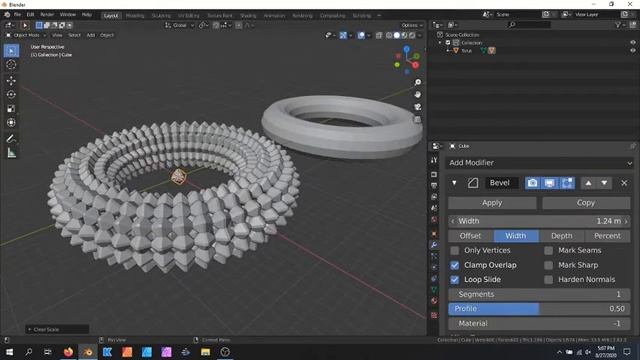Image resolution: width=640 pixels, height=360 pixels.
Task: Set bevel width method to Depth
Action: click(562, 236)
